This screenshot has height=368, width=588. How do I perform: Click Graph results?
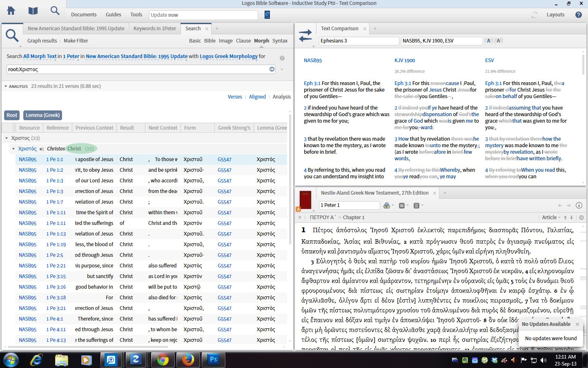tap(42, 41)
